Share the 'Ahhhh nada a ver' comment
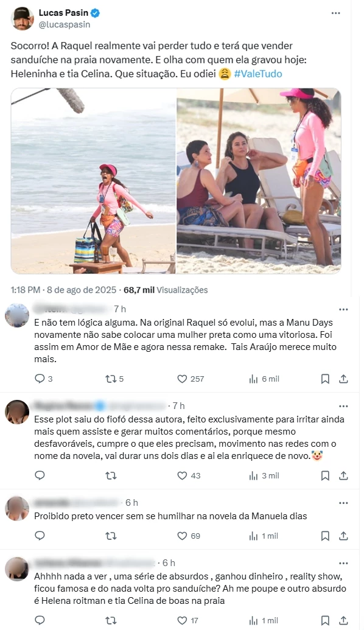The width and height of the screenshot is (364, 630). (343, 621)
